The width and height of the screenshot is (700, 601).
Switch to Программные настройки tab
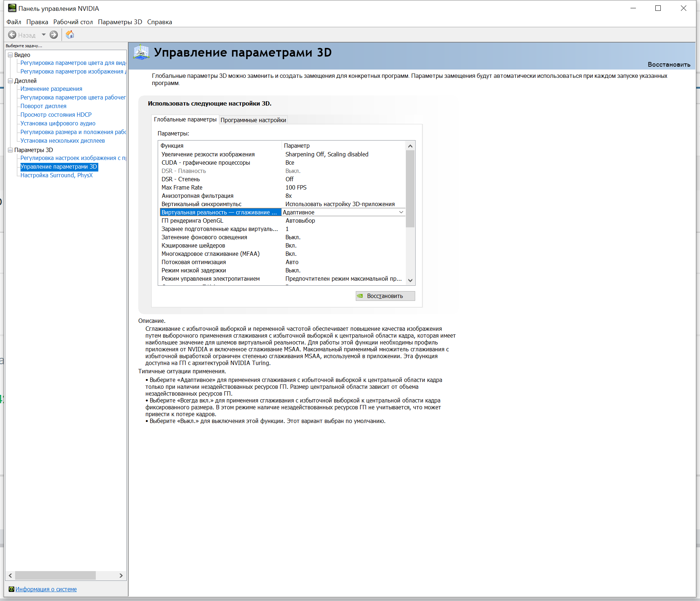tap(253, 120)
